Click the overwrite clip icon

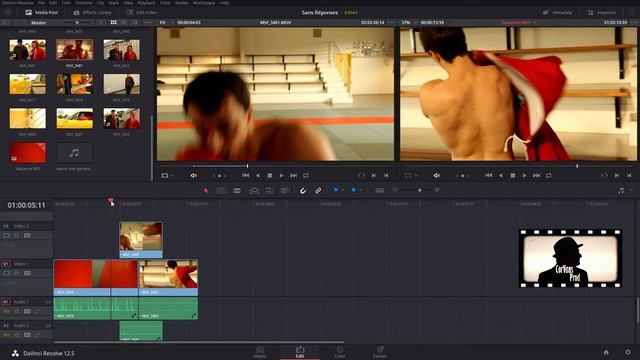coord(269,190)
